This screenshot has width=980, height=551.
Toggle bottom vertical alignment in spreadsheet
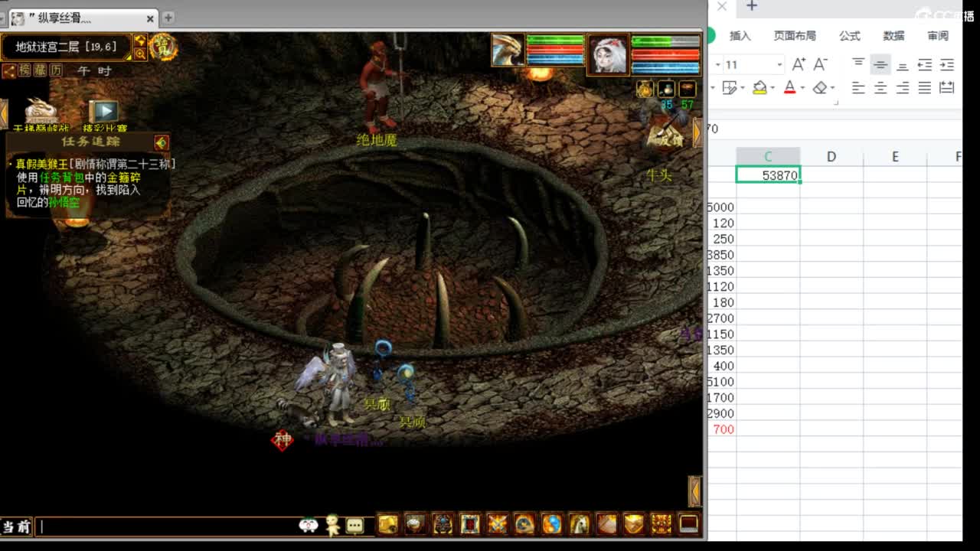pyautogui.click(x=903, y=65)
